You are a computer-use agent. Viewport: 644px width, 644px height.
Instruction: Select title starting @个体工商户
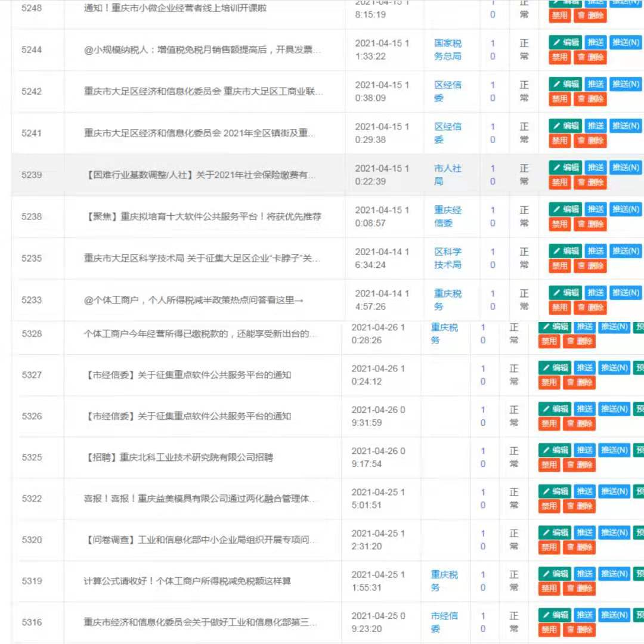pyautogui.click(x=193, y=300)
